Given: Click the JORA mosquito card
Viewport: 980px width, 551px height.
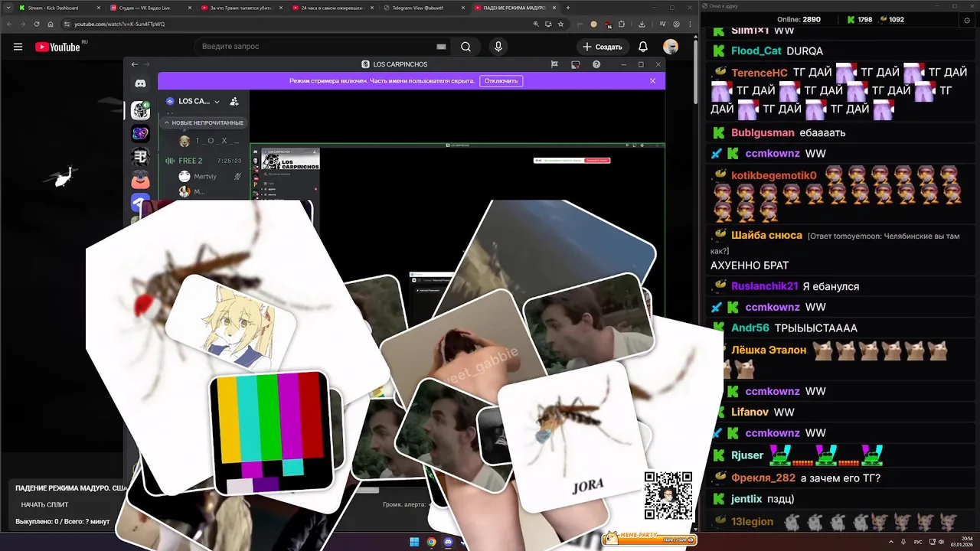Looking at the screenshot, I should pyautogui.click(x=574, y=436).
